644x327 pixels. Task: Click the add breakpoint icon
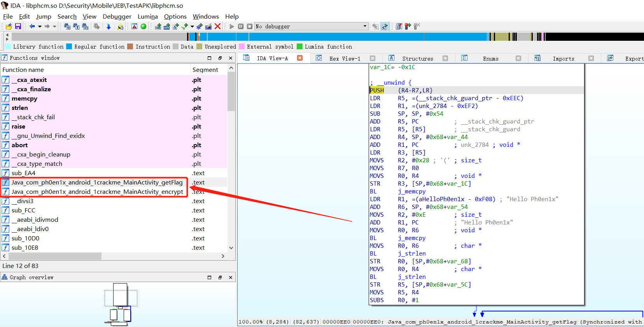pos(408,26)
